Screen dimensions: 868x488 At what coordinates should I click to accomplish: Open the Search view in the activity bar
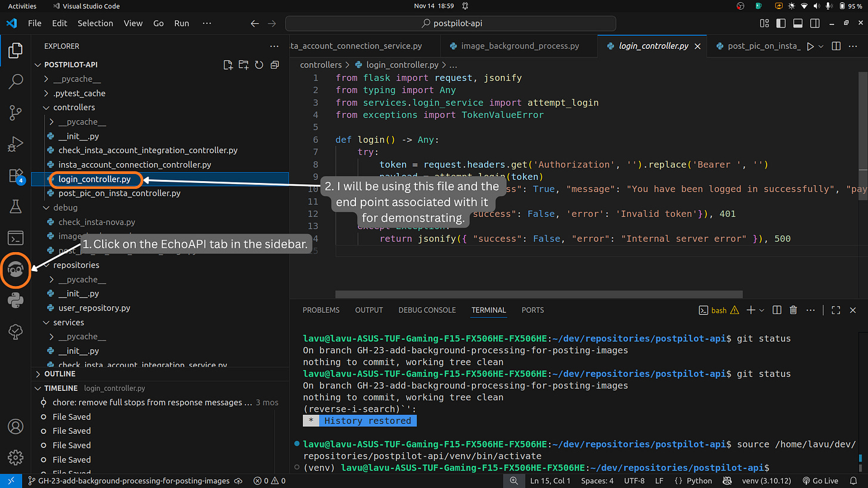coord(16,81)
